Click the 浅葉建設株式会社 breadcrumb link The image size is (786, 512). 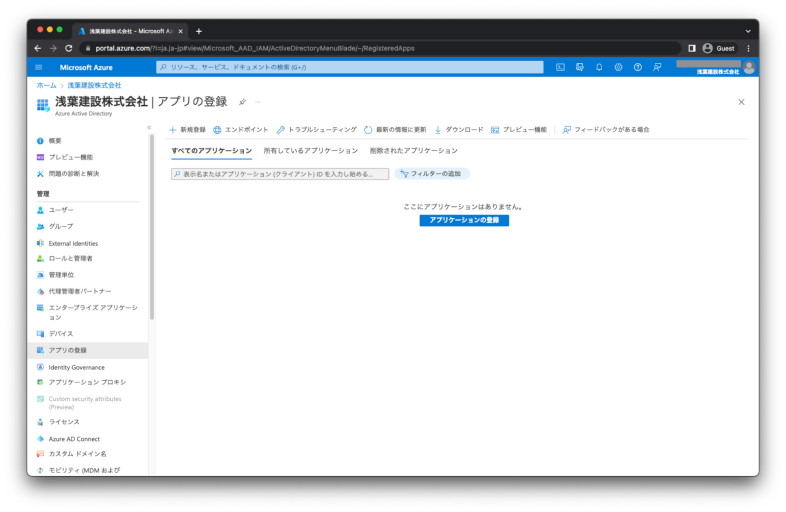[x=94, y=86]
